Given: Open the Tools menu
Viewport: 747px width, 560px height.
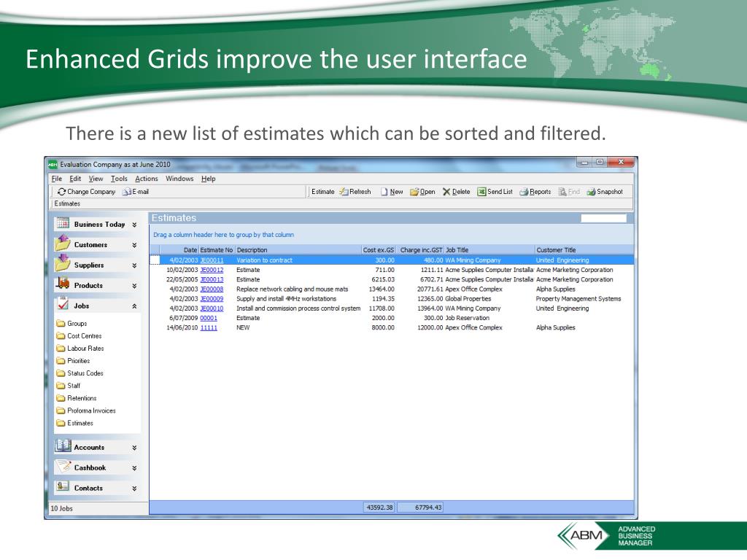Looking at the screenshot, I should pyautogui.click(x=119, y=179).
